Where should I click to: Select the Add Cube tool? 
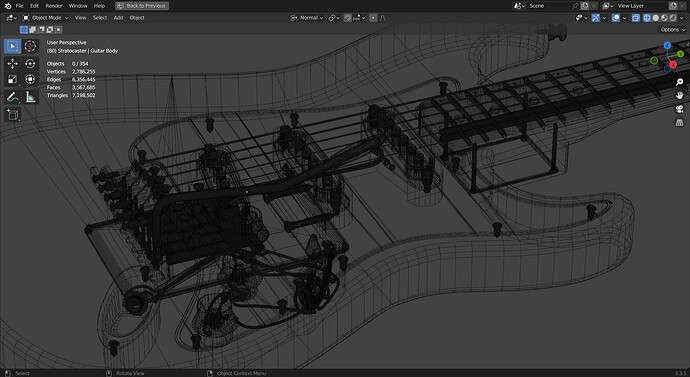tap(12, 115)
